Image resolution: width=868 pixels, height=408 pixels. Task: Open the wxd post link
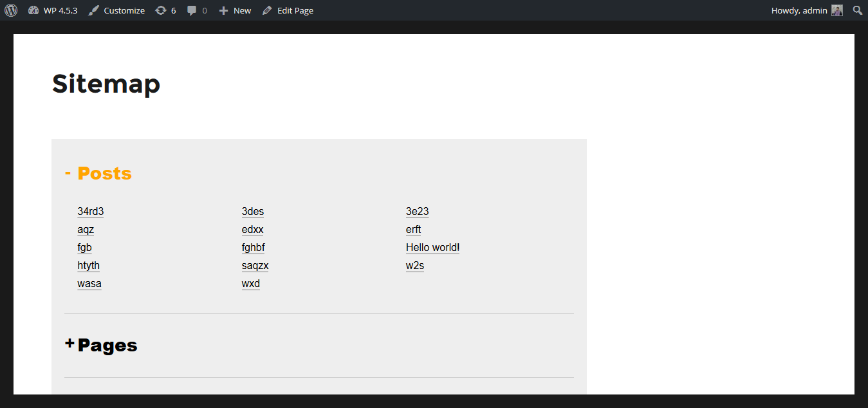point(251,284)
